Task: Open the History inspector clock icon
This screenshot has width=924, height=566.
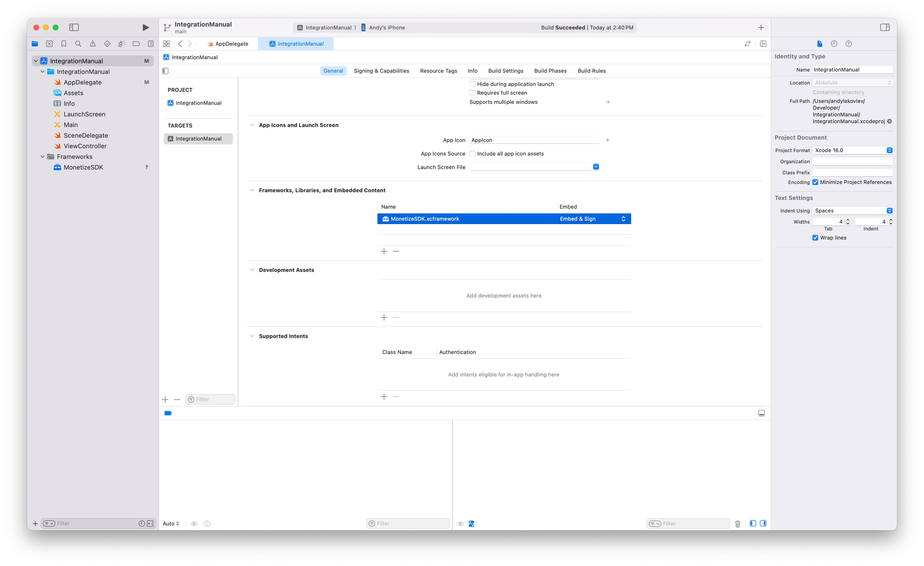Action: pyautogui.click(x=834, y=44)
